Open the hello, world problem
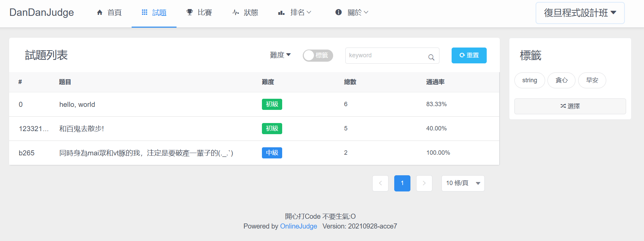Viewport: 644px width, 241px height. 77,104
